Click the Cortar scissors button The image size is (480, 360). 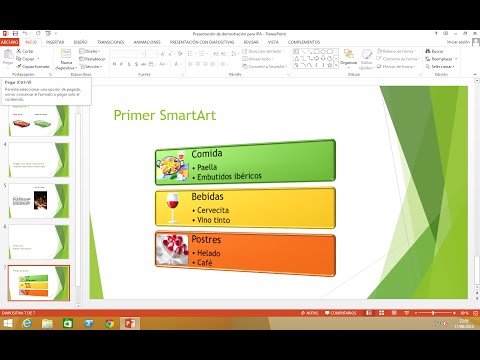coord(25,51)
